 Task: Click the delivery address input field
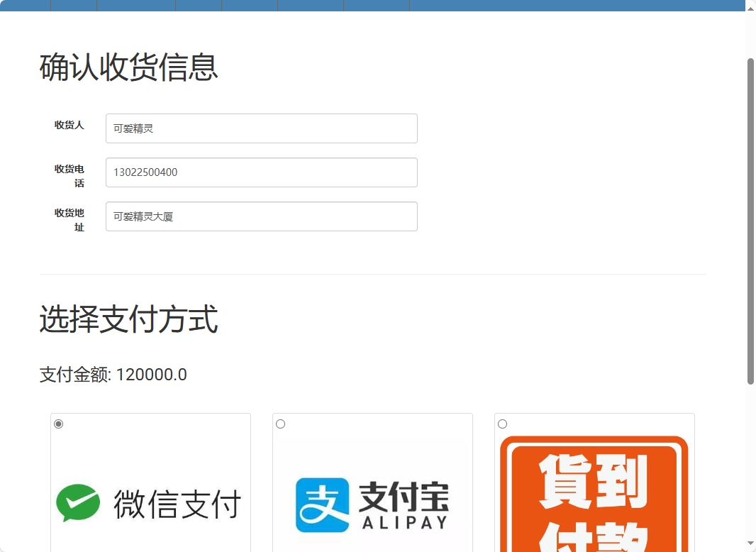261,216
